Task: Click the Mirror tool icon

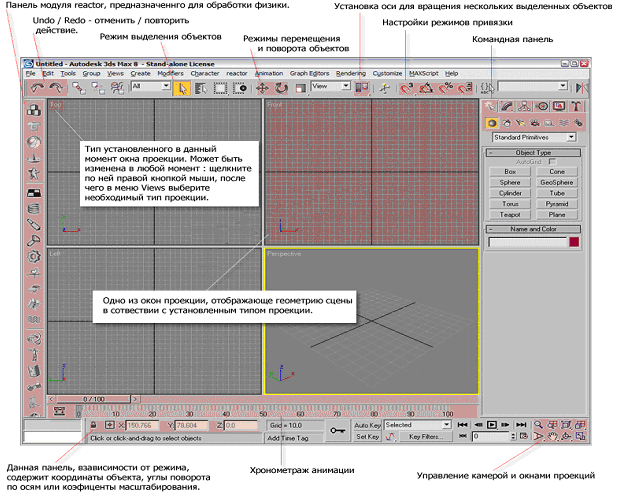Action: click(x=582, y=88)
